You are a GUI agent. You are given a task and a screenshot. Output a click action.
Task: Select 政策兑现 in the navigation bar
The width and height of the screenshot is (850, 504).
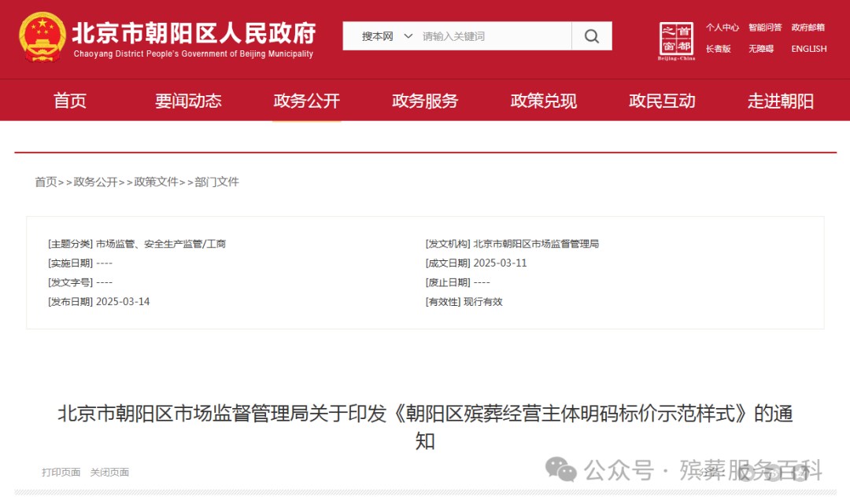click(x=543, y=100)
